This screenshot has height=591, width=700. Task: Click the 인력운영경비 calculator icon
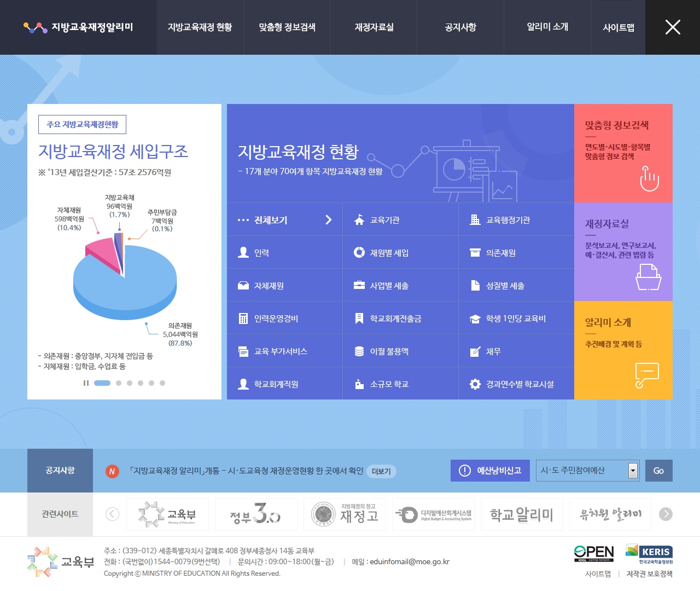pos(243,318)
